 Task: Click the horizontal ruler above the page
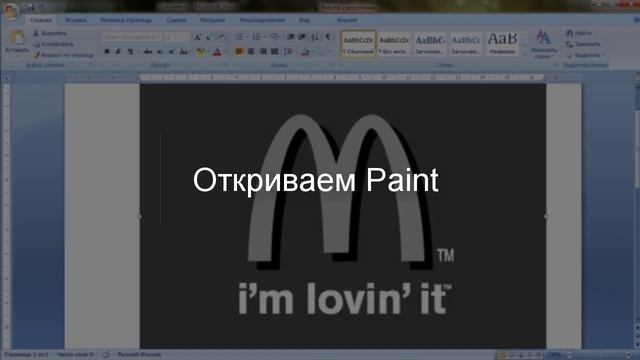[x=342, y=77]
